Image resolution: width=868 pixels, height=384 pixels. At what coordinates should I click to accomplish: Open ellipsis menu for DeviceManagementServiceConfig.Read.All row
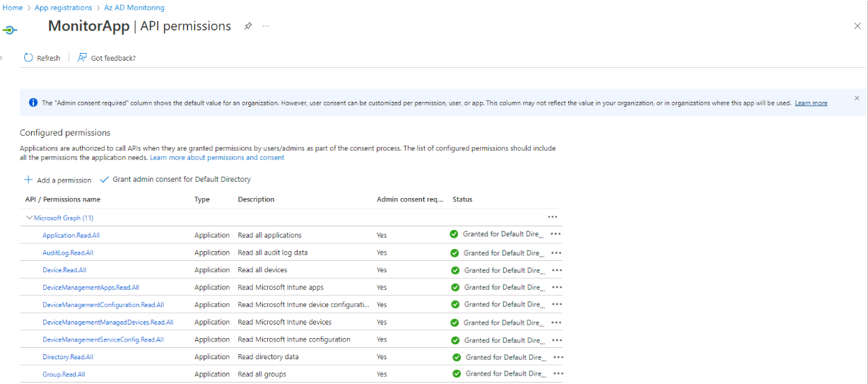coord(557,340)
